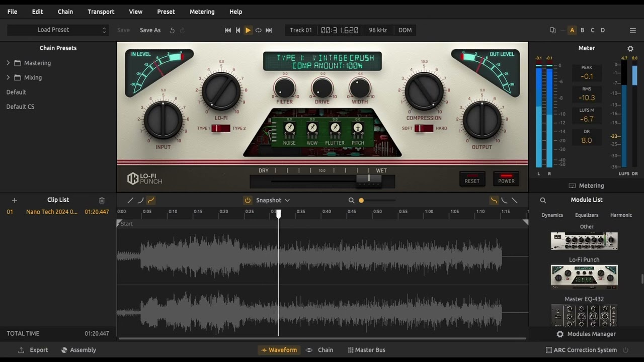Toggle the Lo-Fi Punch POWER button
The width and height of the screenshot is (644, 362).
tap(506, 179)
